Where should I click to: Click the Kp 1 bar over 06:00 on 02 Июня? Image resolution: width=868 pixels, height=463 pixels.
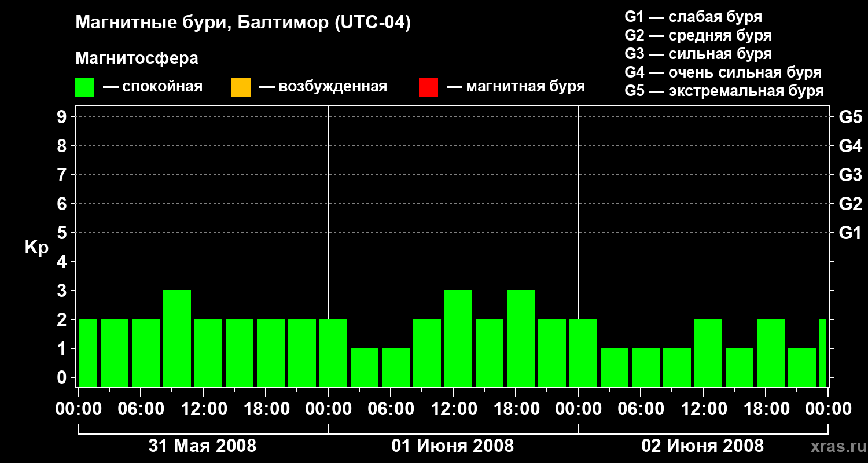coord(646,367)
